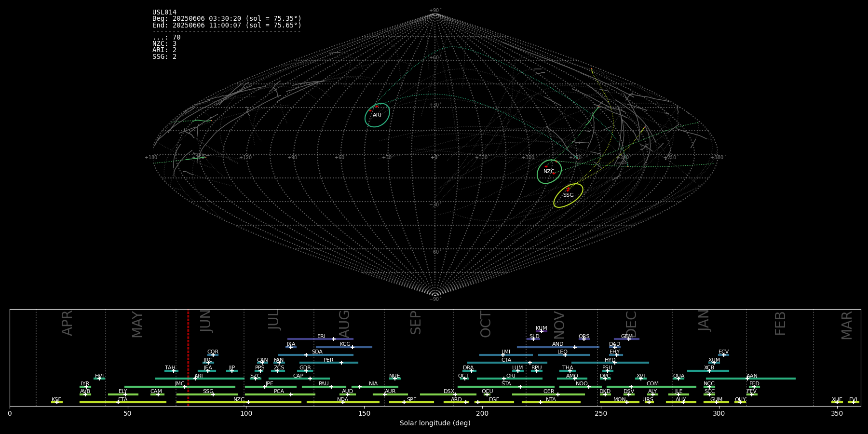Viewport: 868px width, 434px height.
Task: Click the NOV month label
Action: click(559, 325)
